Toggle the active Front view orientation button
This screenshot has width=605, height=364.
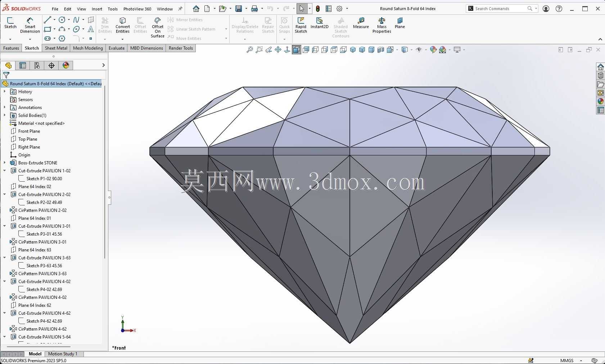pyautogui.click(x=297, y=50)
